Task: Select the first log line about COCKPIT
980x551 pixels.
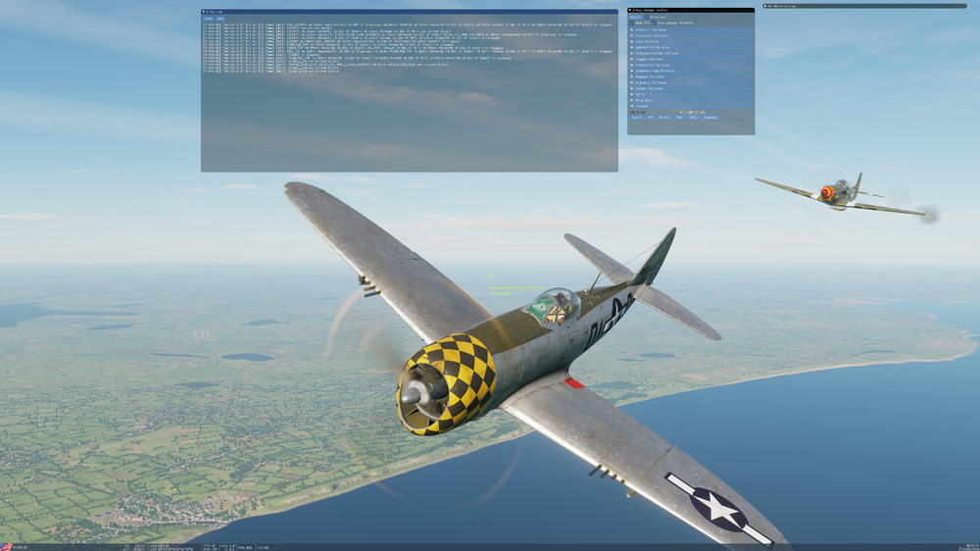Action: (x=268, y=28)
